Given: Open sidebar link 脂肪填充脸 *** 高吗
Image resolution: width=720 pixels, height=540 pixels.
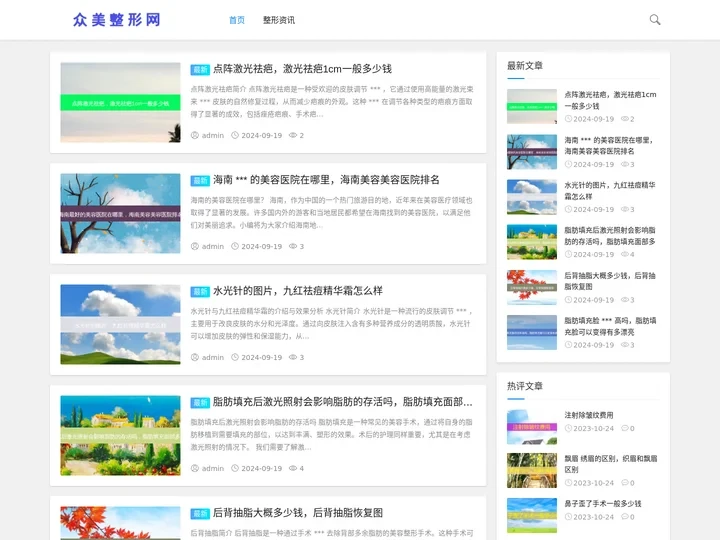Looking at the screenshot, I should tap(610, 326).
